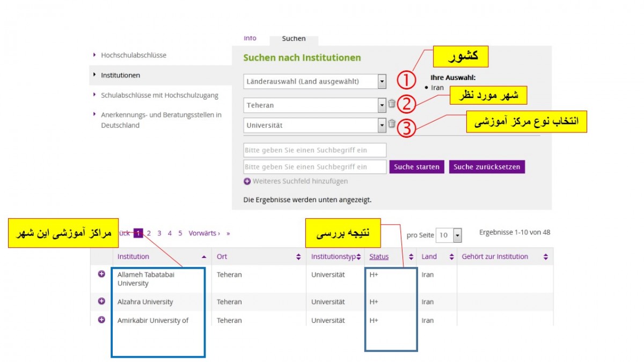Open the Teheran city dropdown

[x=382, y=105]
